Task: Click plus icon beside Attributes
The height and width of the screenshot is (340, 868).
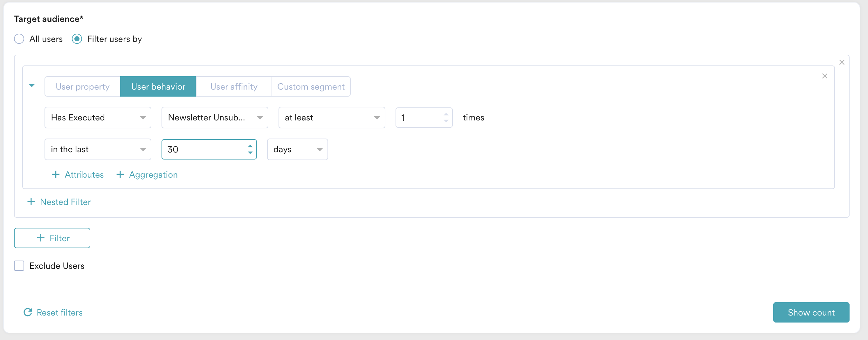Action: [56, 174]
